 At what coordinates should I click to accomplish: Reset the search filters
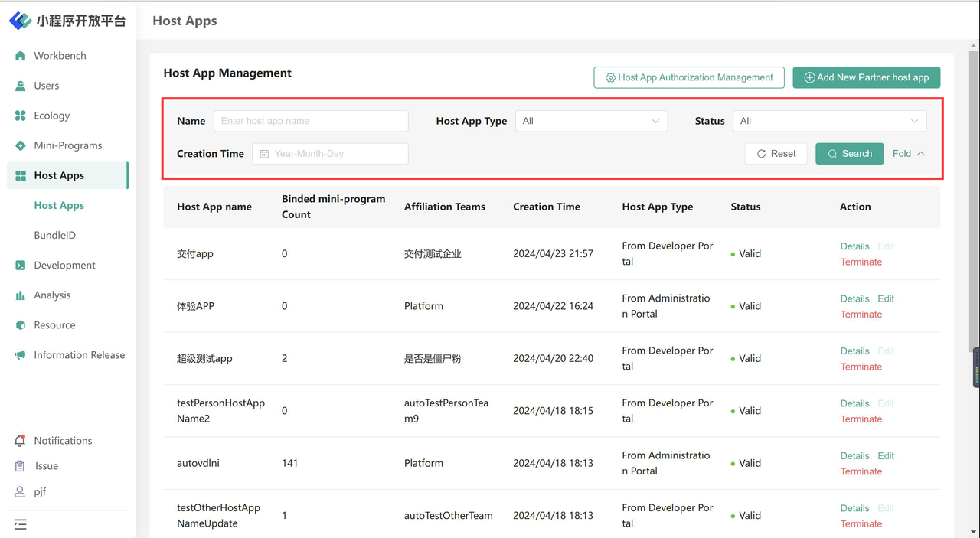pyautogui.click(x=776, y=154)
